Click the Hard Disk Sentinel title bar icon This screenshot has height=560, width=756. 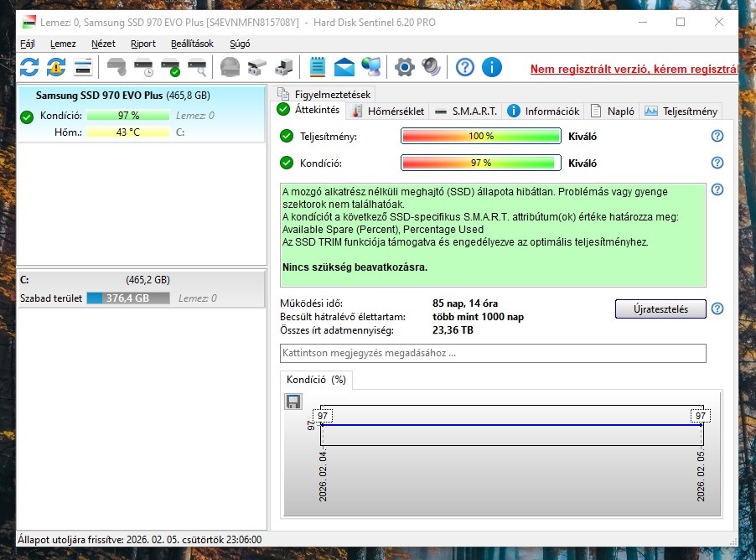coord(29,22)
